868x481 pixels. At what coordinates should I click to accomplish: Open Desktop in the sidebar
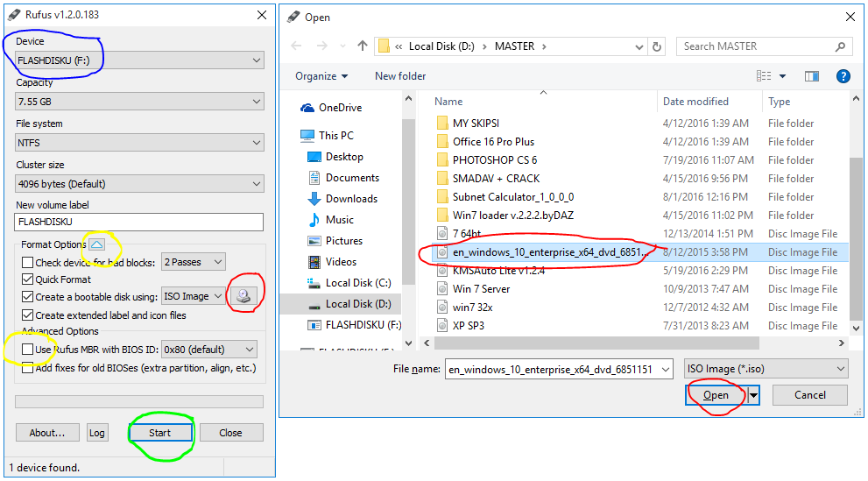click(x=335, y=157)
